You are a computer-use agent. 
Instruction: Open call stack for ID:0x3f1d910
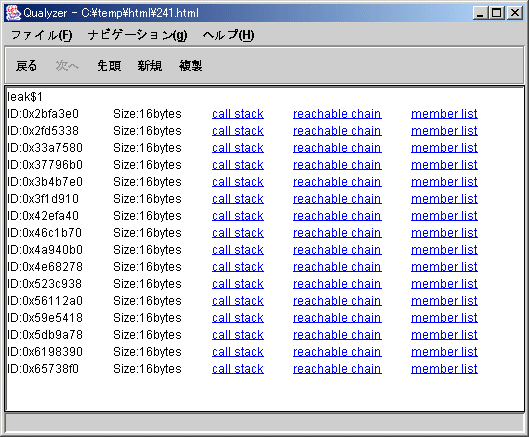coord(238,199)
